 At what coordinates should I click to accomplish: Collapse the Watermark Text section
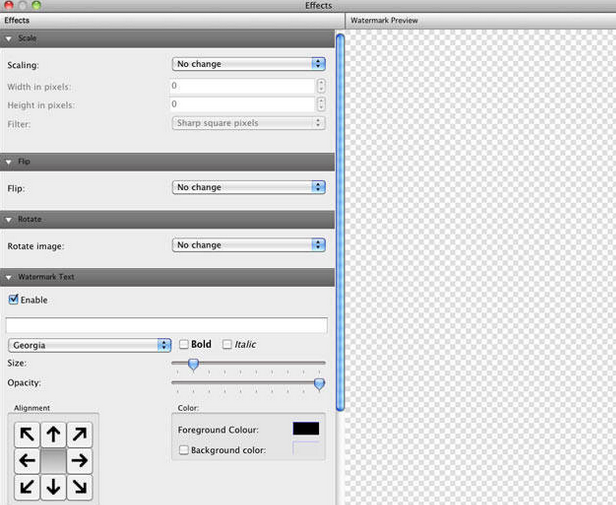point(9,277)
